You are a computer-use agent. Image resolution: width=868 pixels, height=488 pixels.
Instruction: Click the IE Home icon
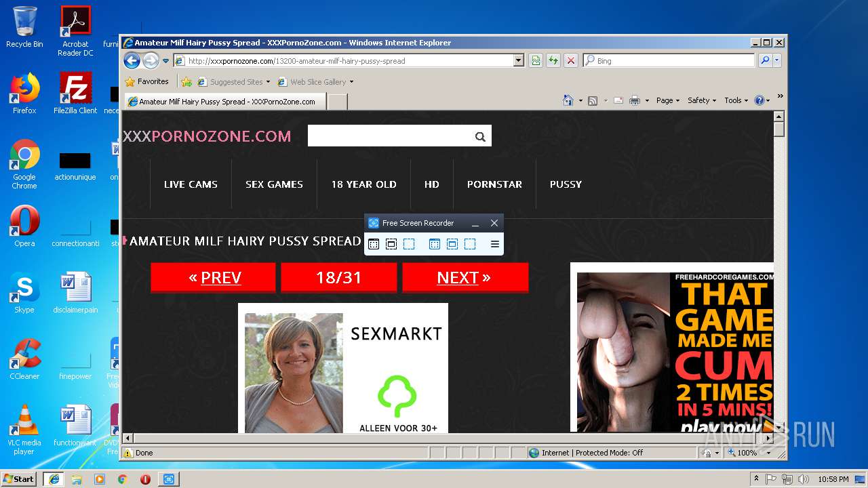point(568,100)
